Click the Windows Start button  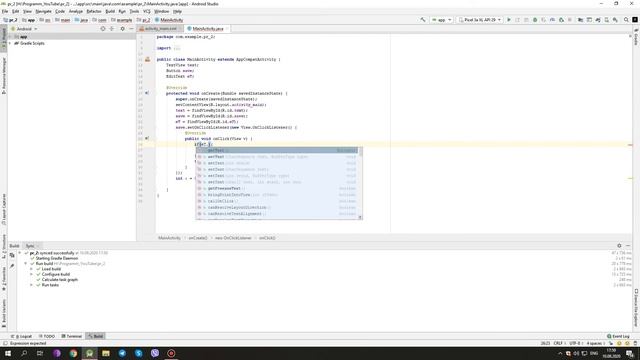(x=8, y=353)
